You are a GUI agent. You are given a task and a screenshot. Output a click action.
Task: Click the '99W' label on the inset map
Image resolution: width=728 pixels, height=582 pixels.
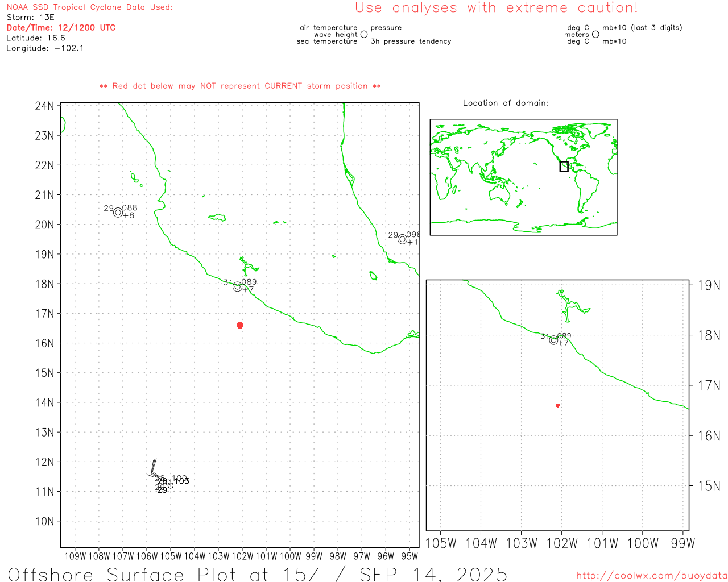point(682,543)
